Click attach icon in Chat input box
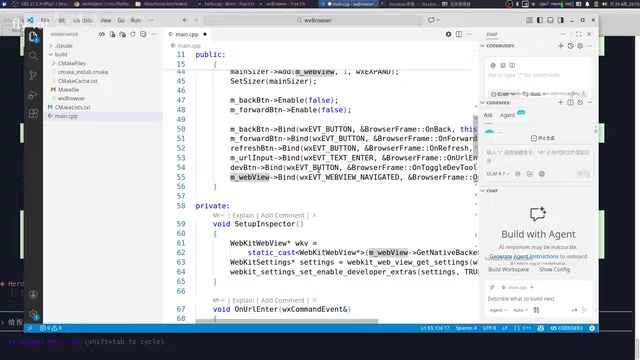The height and width of the screenshot is (360, 640). point(492,287)
